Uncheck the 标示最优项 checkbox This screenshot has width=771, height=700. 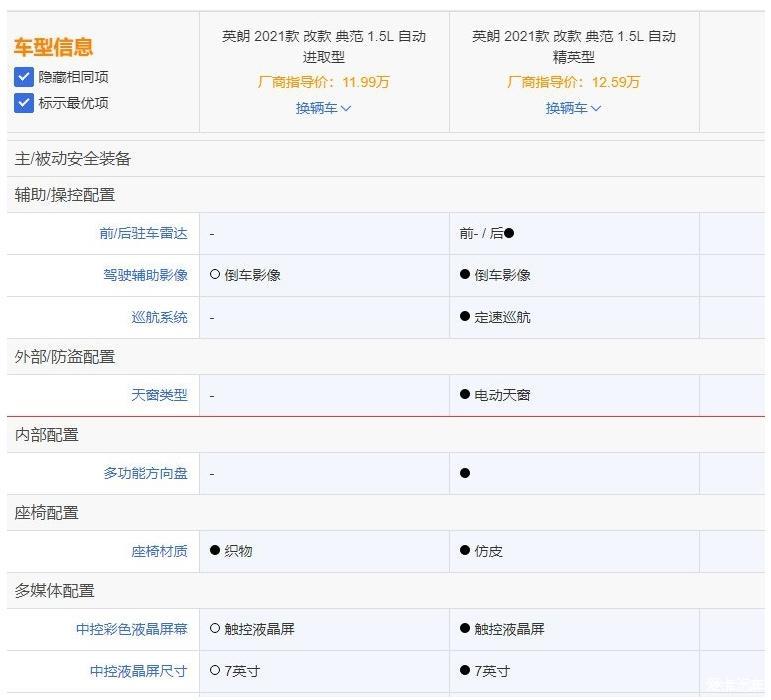24,103
